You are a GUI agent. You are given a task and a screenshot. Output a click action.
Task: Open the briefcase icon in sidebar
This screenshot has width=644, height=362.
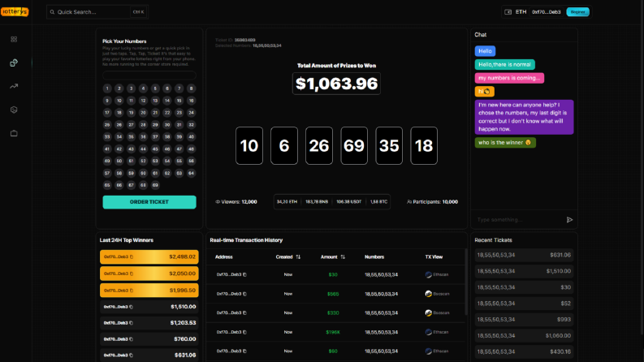[14, 133]
